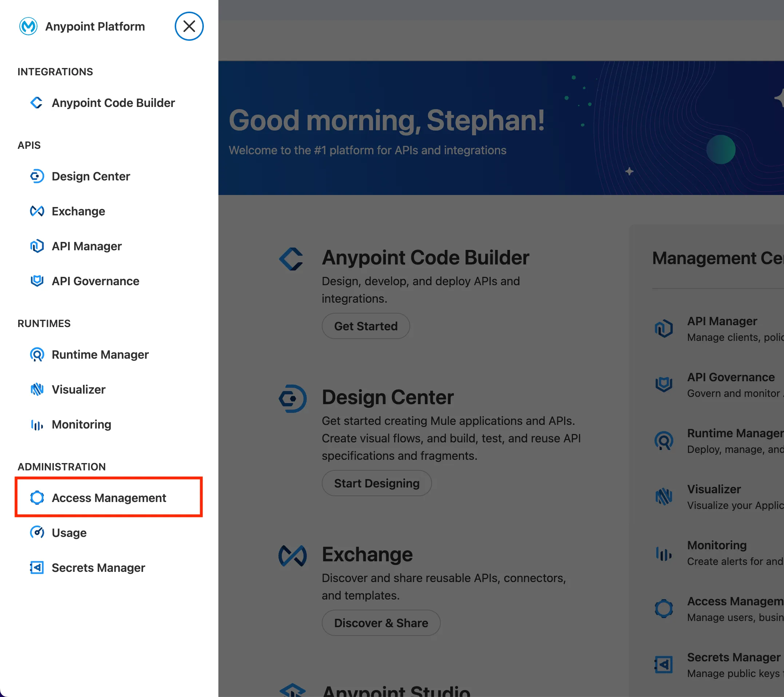784x697 pixels.
Task: Click the Runtime Manager icon in sidebar
Action: click(37, 355)
